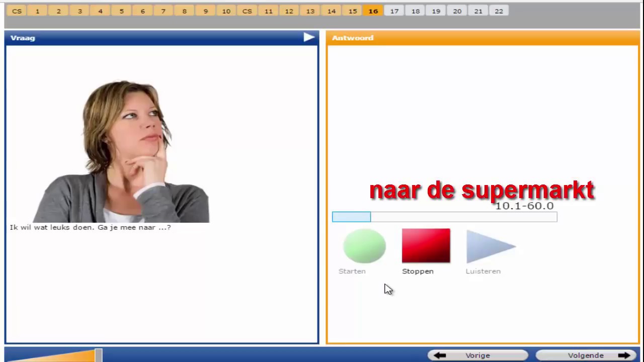Stop recording with the red Stoppen button

pyautogui.click(x=426, y=246)
